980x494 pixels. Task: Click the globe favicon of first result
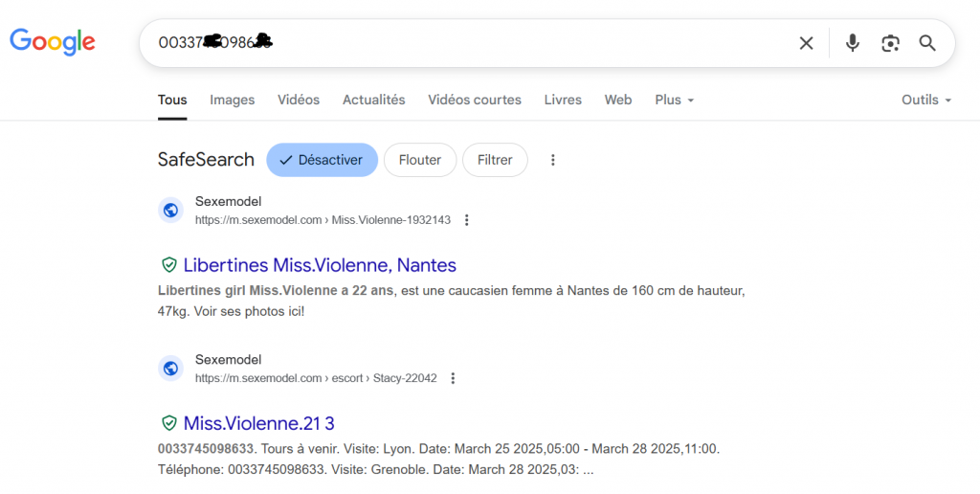pos(170,211)
